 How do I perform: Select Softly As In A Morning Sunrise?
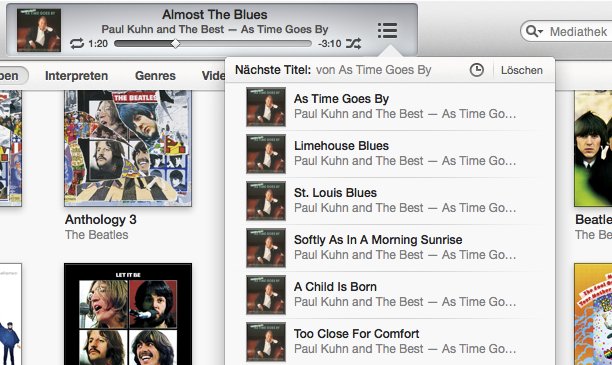pyautogui.click(x=390, y=247)
